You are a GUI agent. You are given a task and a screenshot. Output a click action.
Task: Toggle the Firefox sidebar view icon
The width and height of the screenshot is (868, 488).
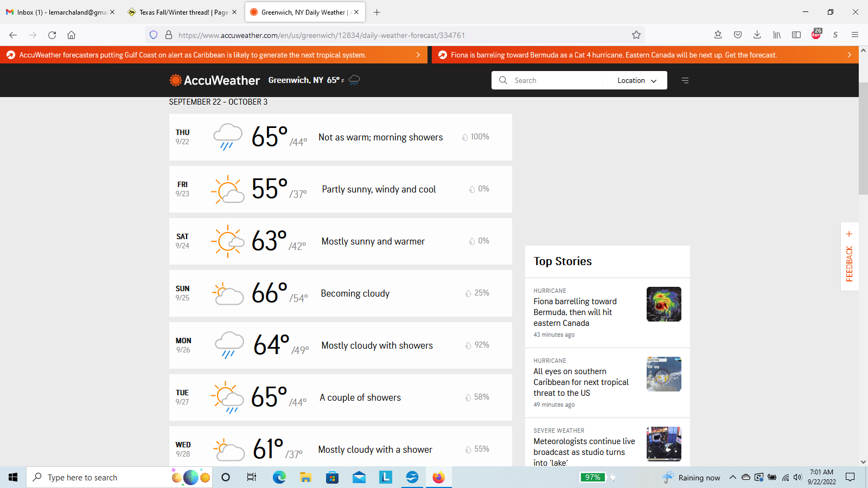point(796,35)
